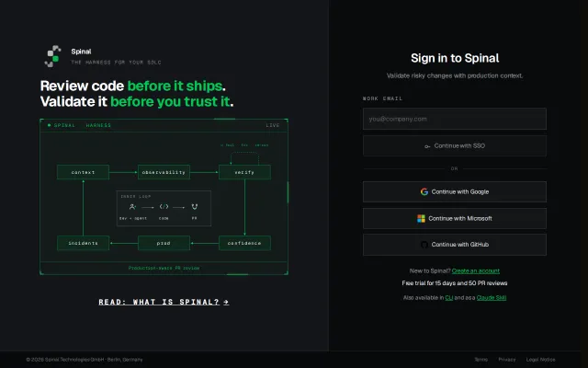The width and height of the screenshot is (588, 368).
Task: Sign in using Continue with Microsoft
Action: [x=455, y=219]
